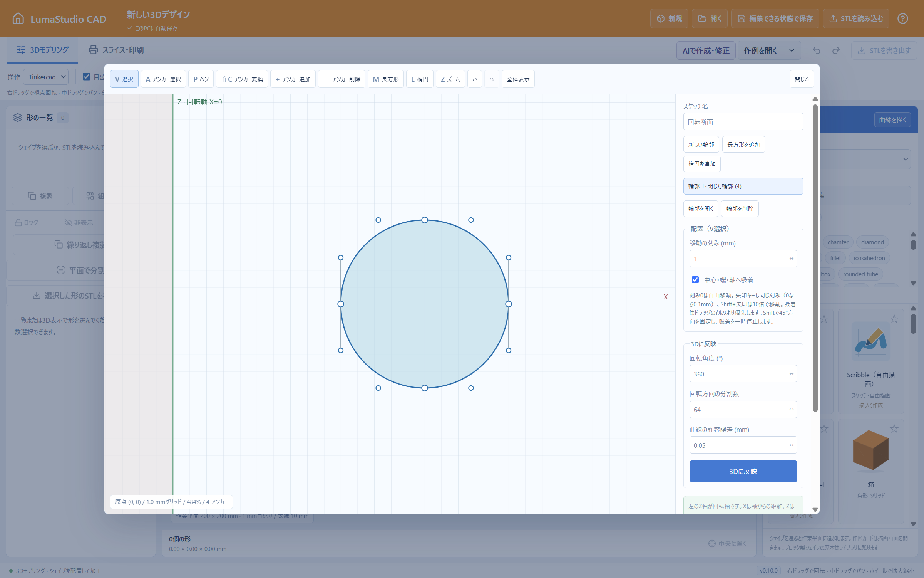Click the スケッチ名 input field

743,122
